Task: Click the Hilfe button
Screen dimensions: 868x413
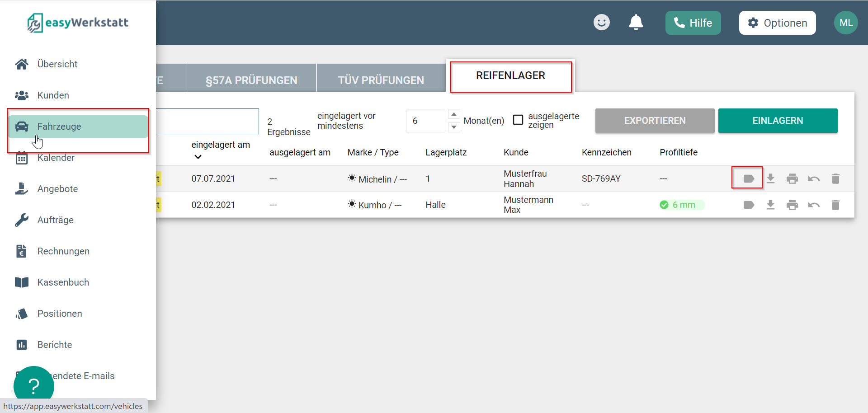Action: tap(693, 23)
